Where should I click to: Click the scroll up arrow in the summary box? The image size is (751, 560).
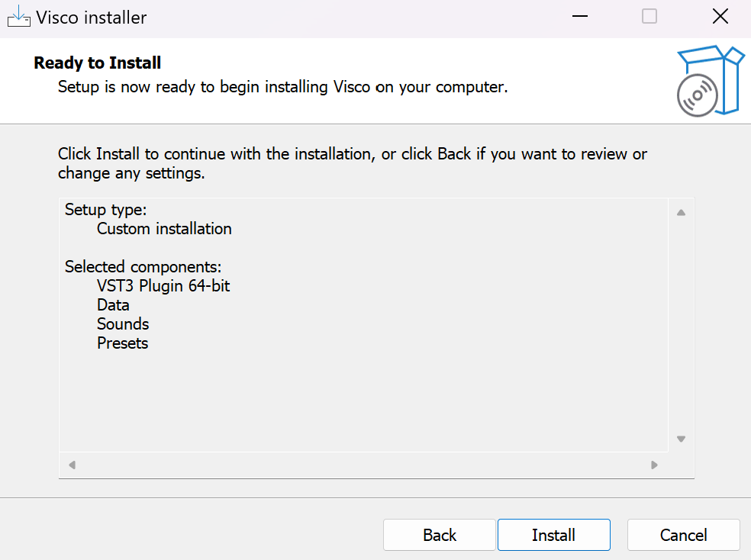tap(681, 212)
